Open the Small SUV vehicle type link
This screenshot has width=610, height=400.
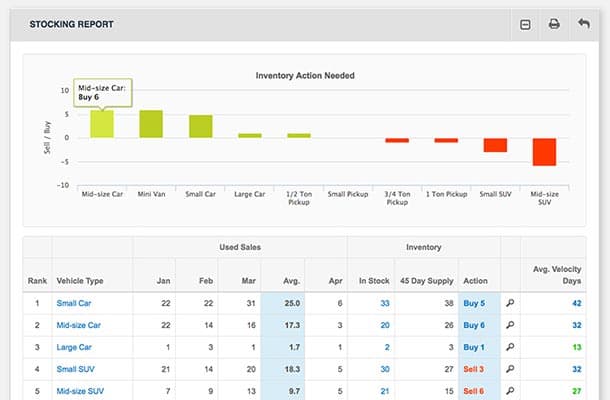(75, 369)
